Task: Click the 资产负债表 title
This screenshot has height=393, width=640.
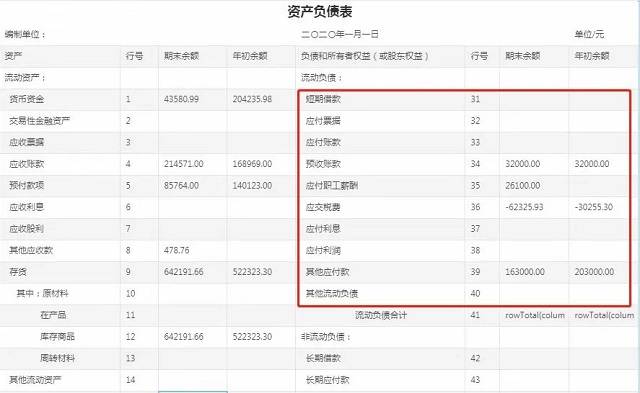Action: click(x=320, y=11)
